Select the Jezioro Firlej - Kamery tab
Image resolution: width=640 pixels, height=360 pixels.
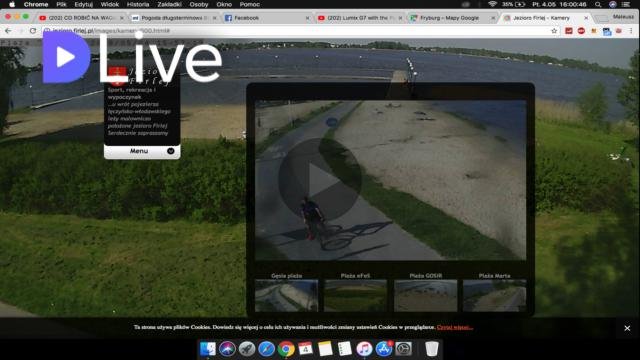pos(546,18)
